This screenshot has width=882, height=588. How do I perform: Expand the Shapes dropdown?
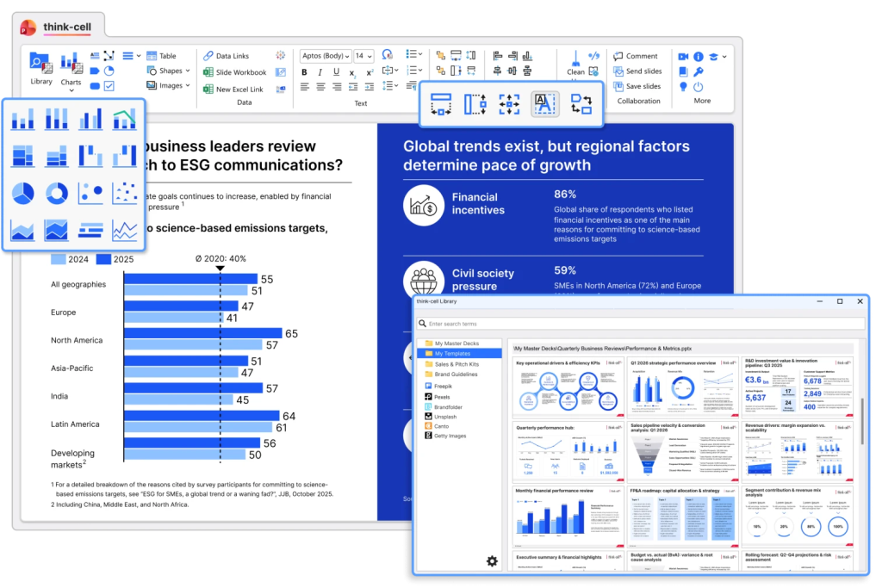coord(169,71)
